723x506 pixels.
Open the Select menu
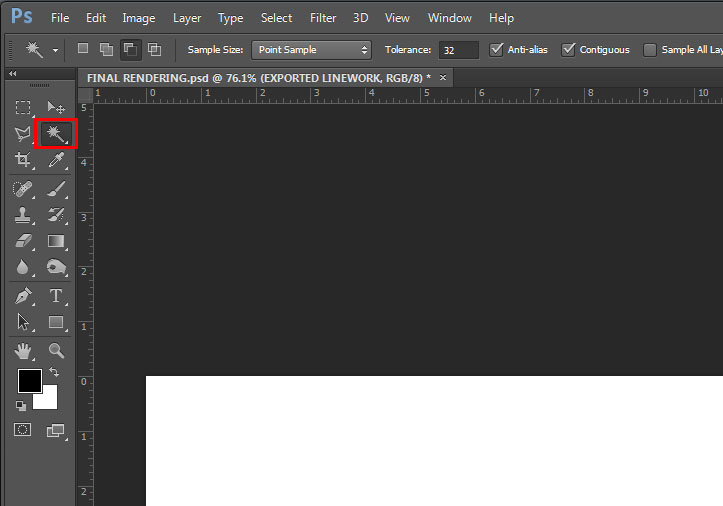point(276,18)
